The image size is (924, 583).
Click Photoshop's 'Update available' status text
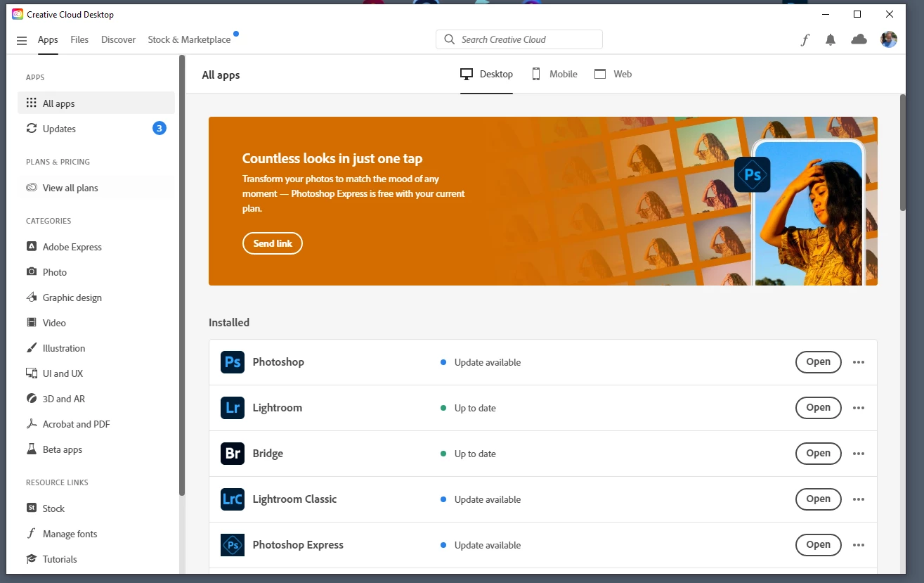(x=488, y=363)
